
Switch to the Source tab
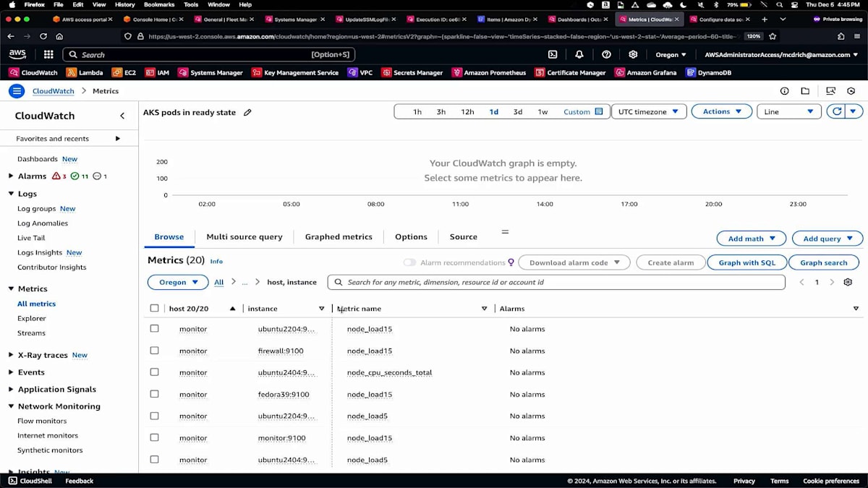pyautogui.click(x=464, y=236)
